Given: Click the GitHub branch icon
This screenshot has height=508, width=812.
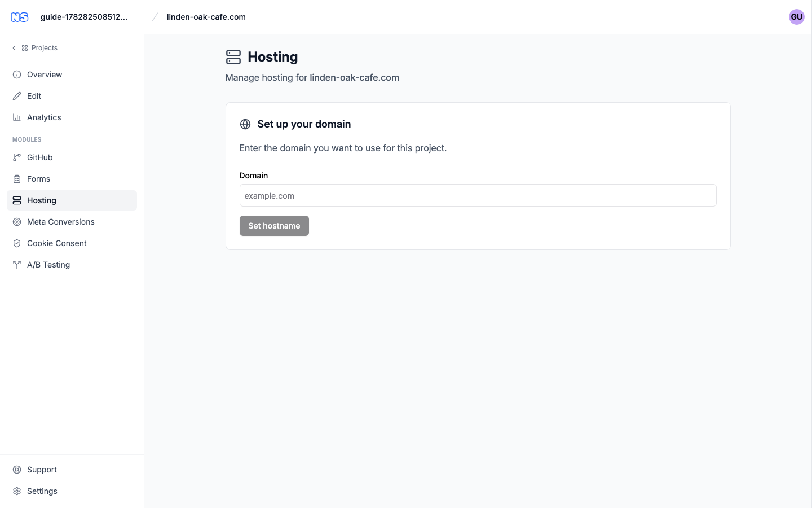Looking at the screenshot, I should (17, 157).
